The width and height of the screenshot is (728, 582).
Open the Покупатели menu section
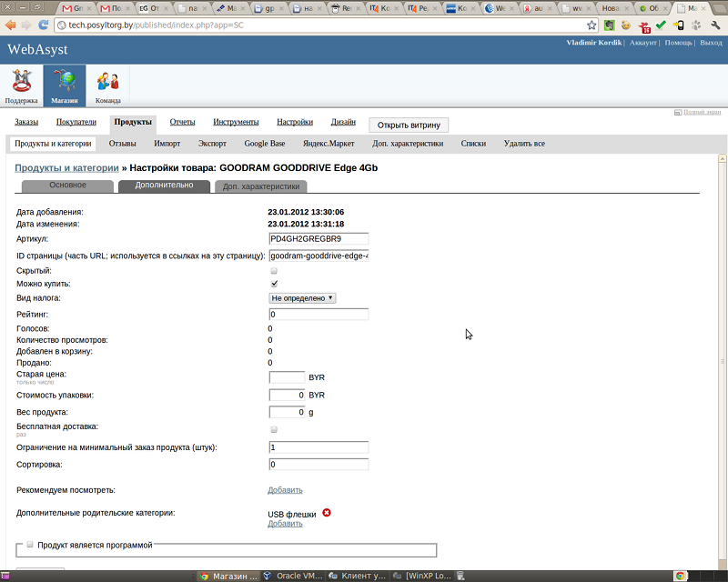point(76,122)
